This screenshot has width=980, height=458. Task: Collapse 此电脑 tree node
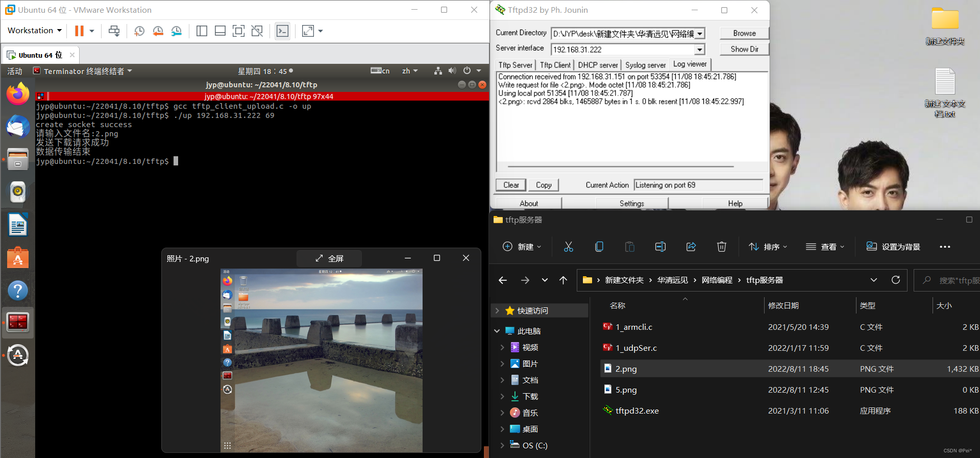click(497, 331)
